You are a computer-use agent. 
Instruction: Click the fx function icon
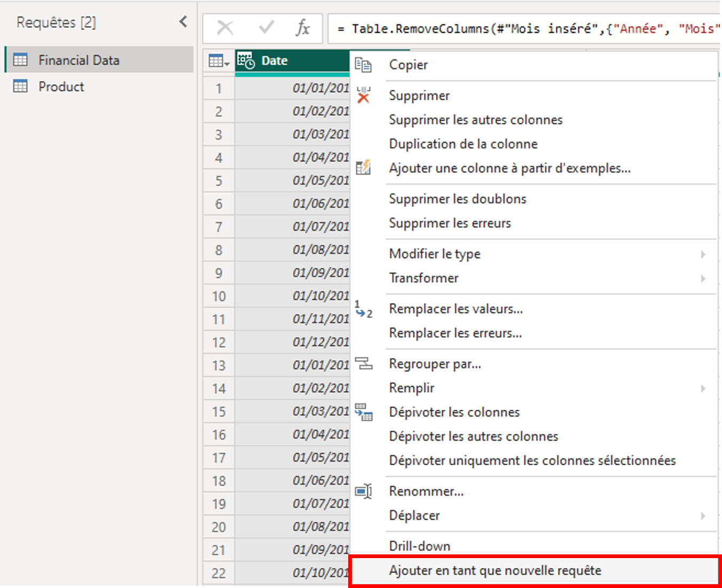(x=303, y=28)
